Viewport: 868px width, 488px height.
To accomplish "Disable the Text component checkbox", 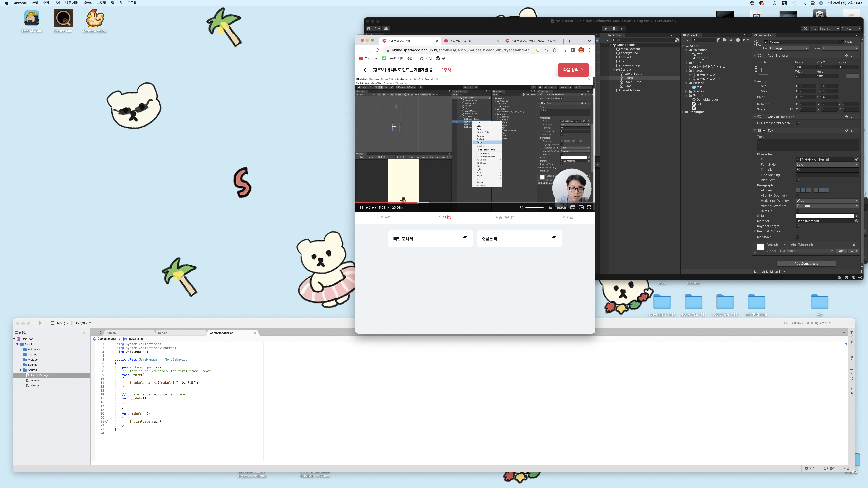I will point(765,130).
